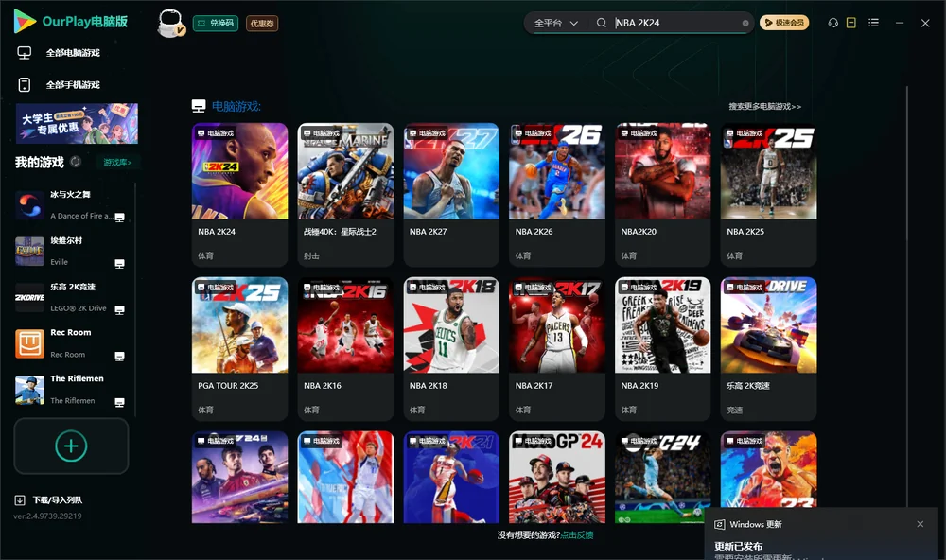Viewport: 946px width, 560px height.
Task: Dismiss the Windows 更新 notification
Action: pyautogui.click(x=920, y=524)
